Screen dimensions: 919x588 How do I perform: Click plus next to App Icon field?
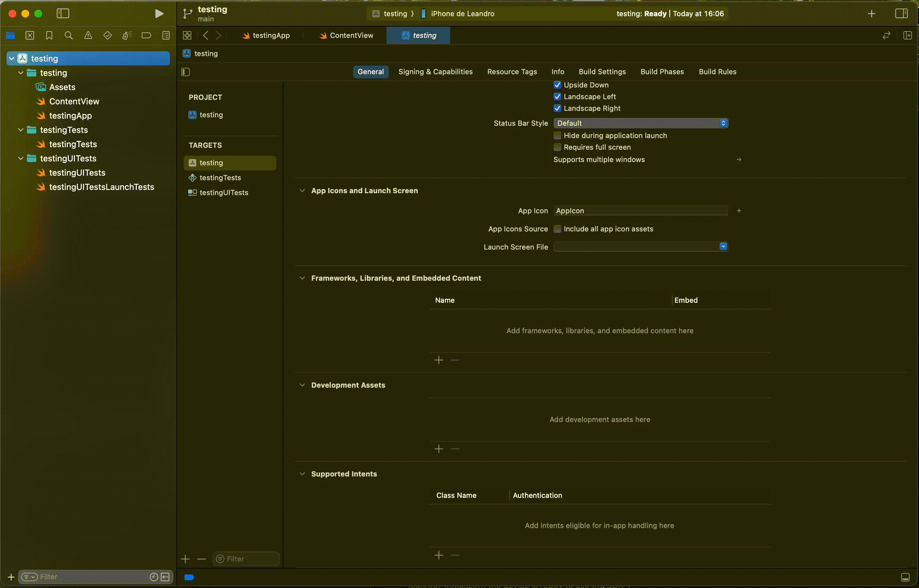pos(739,211)
